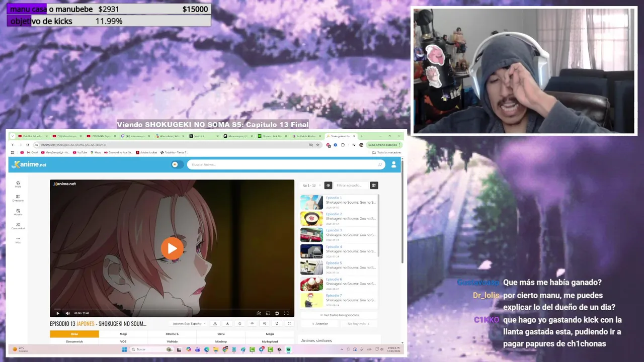Toggle the eye button beside the episode range
Image resolution: width=644 pixels, height=362 pixels.
click(x=328, y=186)
